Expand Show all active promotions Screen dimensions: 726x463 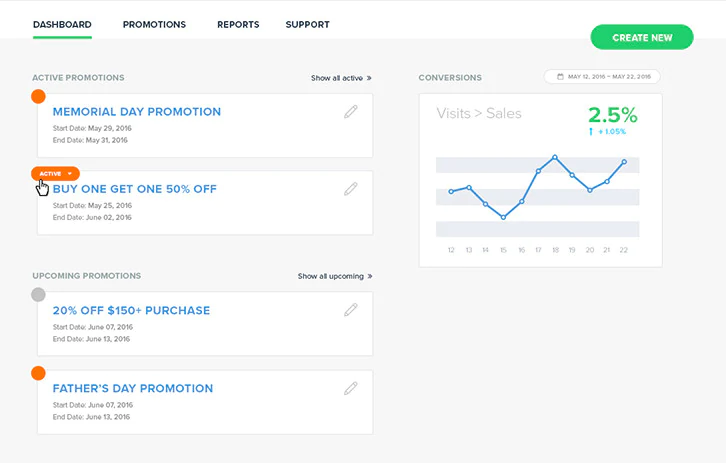click(x=341, y=77)
